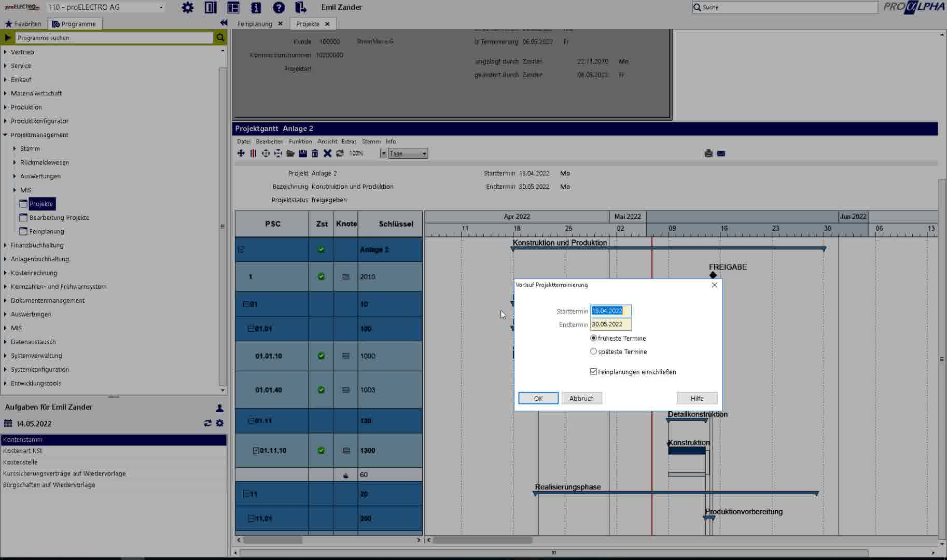
Task: Click the save disk icon in Gantt toolbar
Action: pyautogui.click(x=303, y=153)
